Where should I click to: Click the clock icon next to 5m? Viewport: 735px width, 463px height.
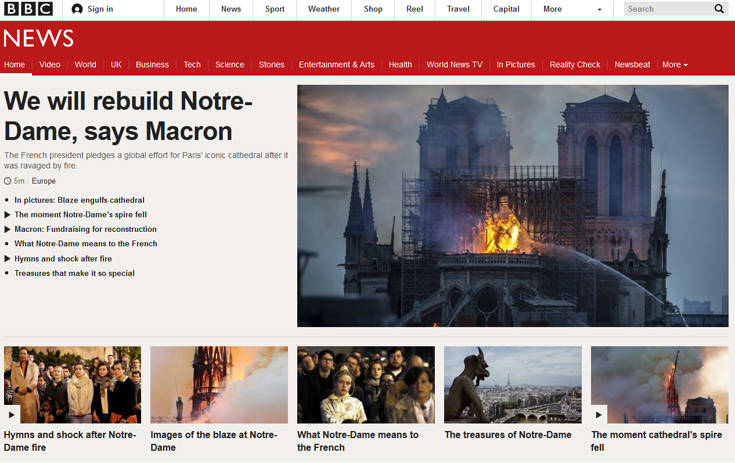point(8,181)
